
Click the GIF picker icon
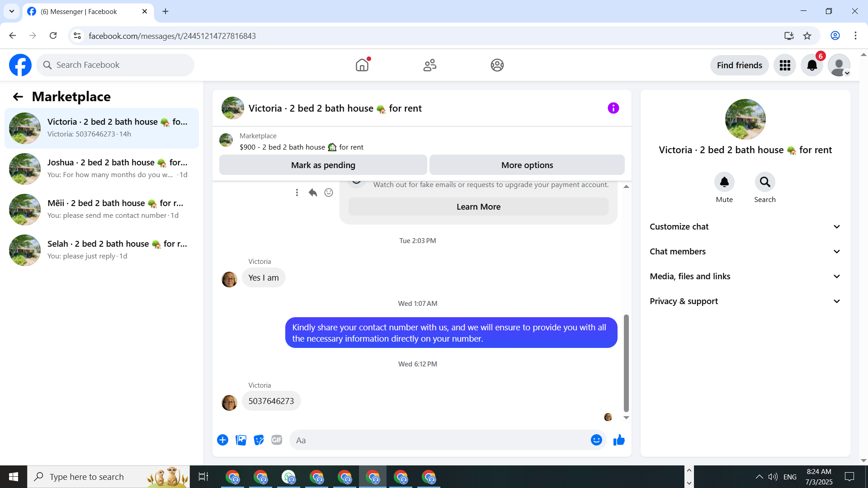[277, 440]
